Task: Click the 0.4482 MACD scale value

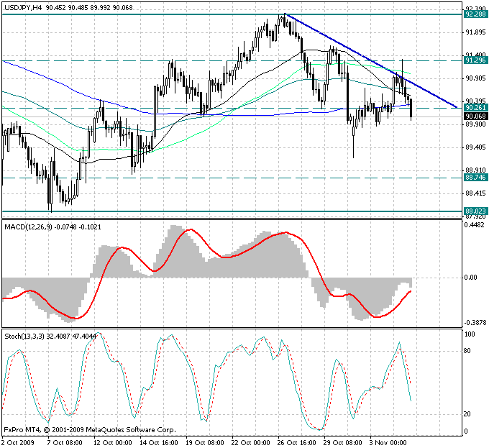Action: coord(475,225)
